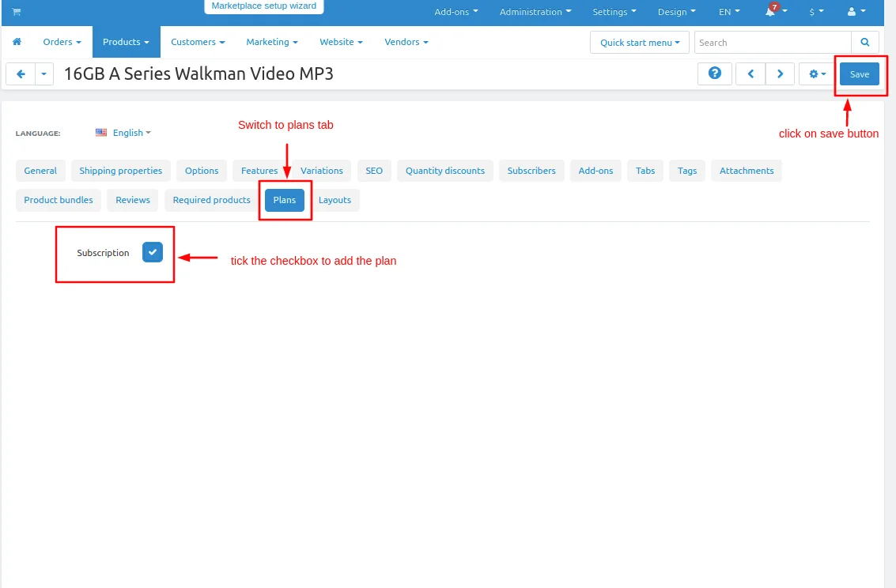Expand the Quick start menu
Image resolution: width=896 pixels, height=588 pixels.
point(640,42)
